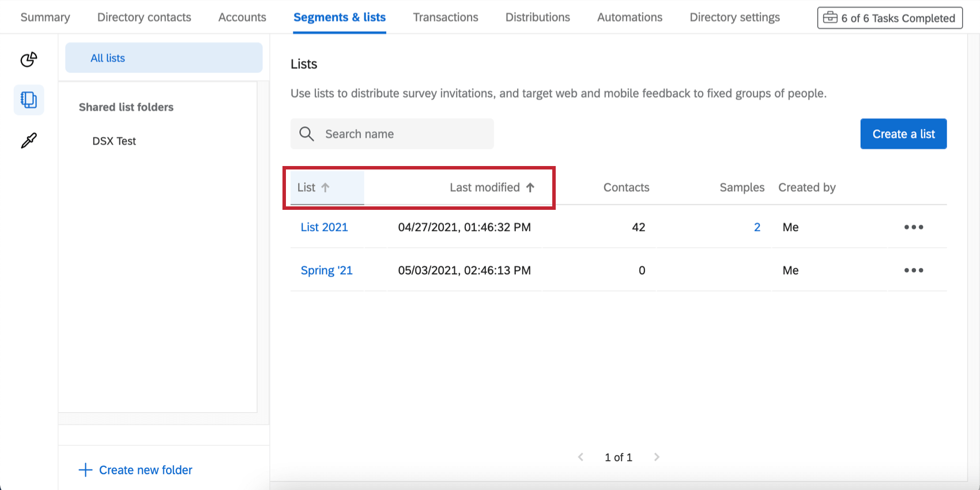The image size is (980, 490).
Task: Open the segments pie chart sidebar icon
Action: tap(29, 59)
